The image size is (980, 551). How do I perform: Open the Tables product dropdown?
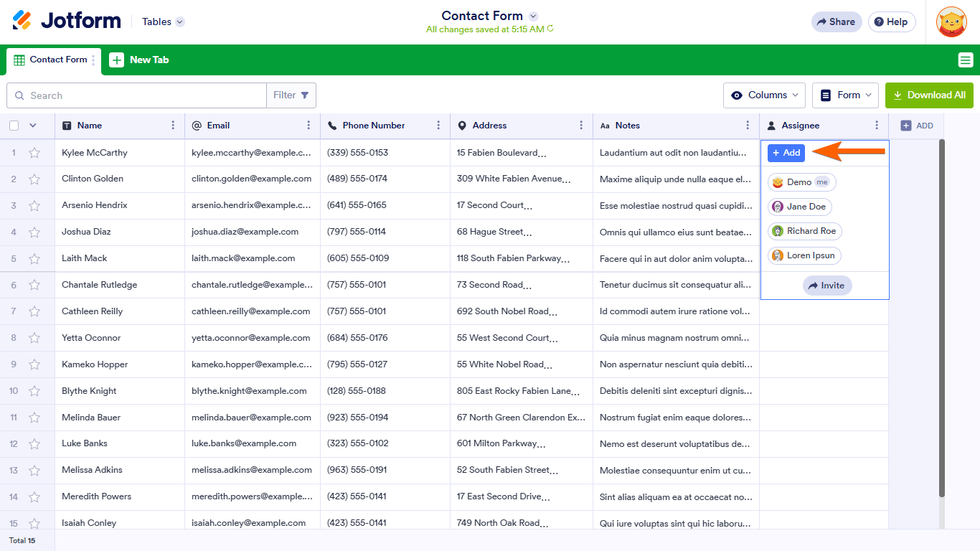click(x=163, y=22)
